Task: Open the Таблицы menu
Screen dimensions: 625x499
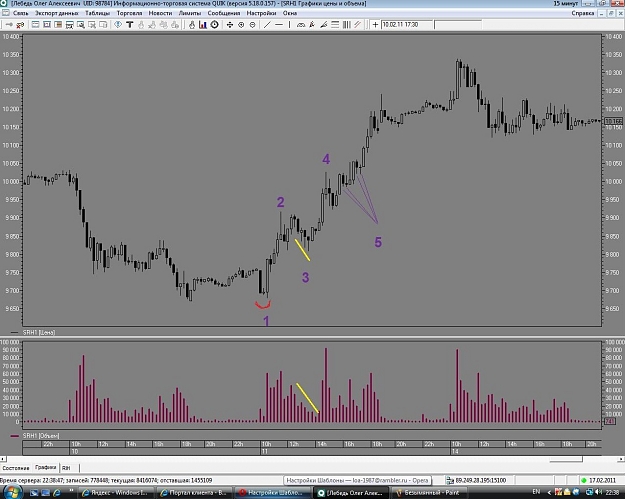Action: pyautogui.click(x=97, y=13)
